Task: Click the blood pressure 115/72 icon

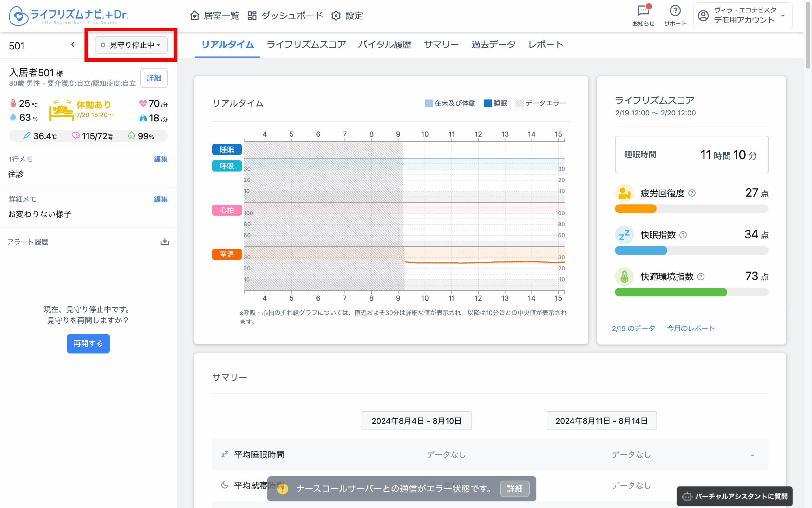Action: pos(75,135)
